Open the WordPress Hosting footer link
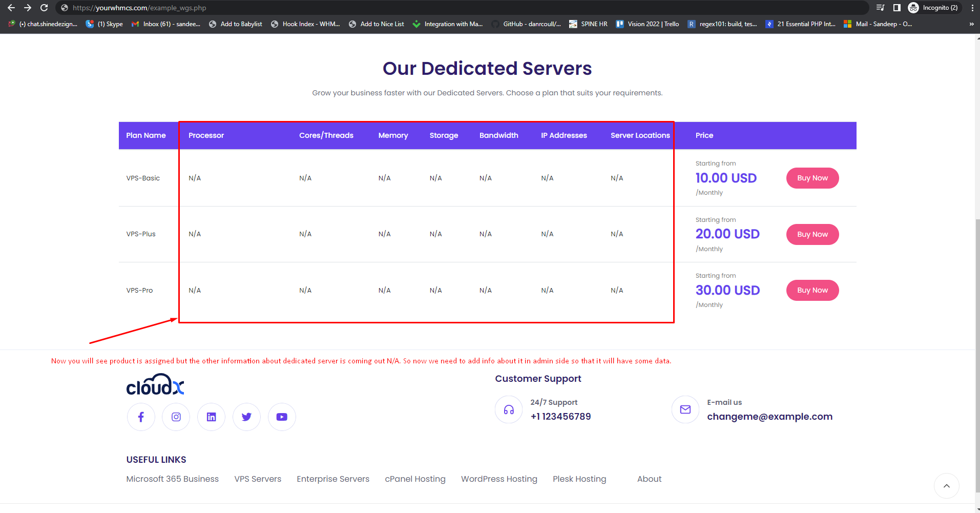 [x=499, y=479]
